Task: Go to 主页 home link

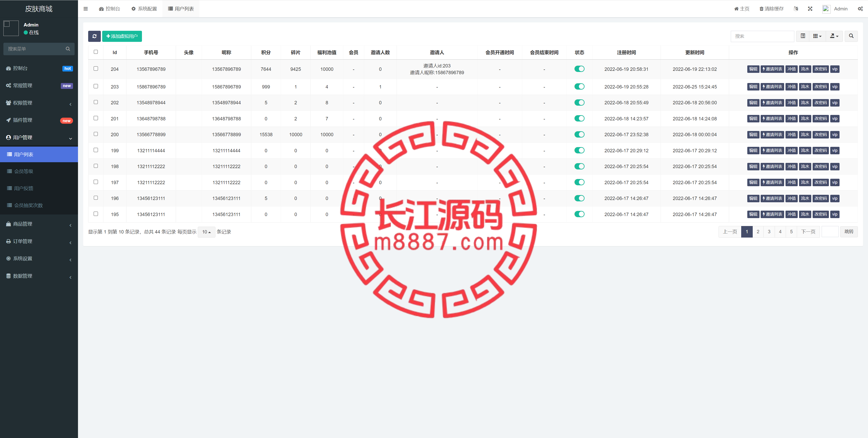Action: point(742,9)
